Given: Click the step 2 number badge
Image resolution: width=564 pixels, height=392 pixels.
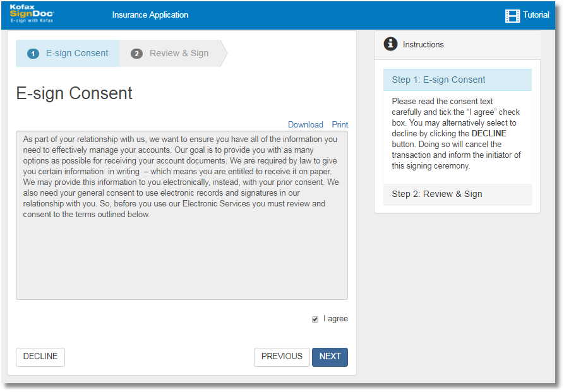Looking at the screenshot, I should point(136,54).
